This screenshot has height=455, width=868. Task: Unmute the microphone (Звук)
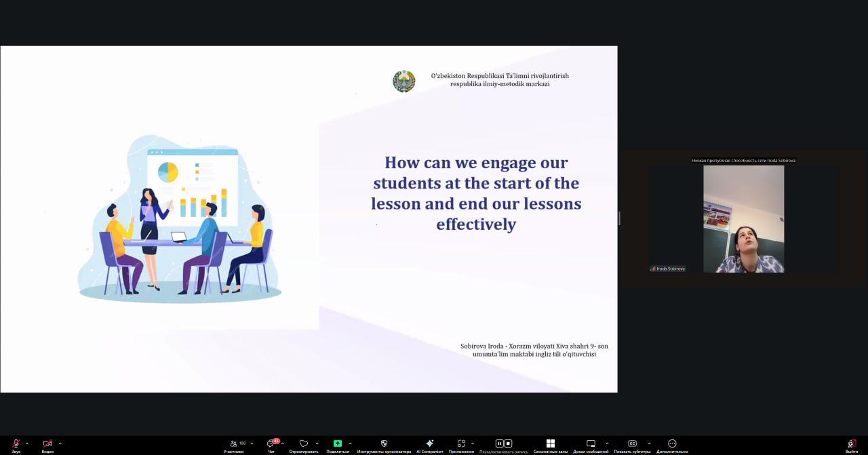(x=16, y=443)
